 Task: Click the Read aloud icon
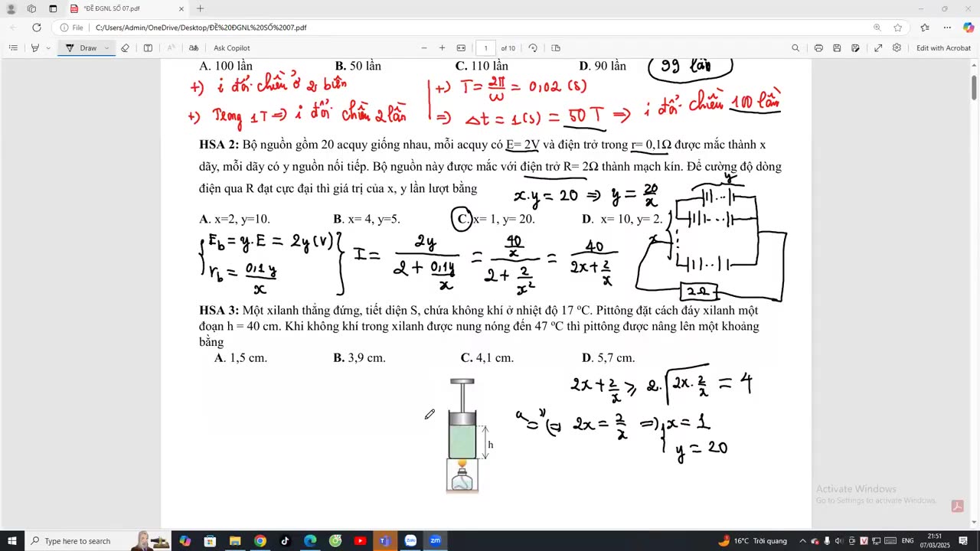[171, 47]
